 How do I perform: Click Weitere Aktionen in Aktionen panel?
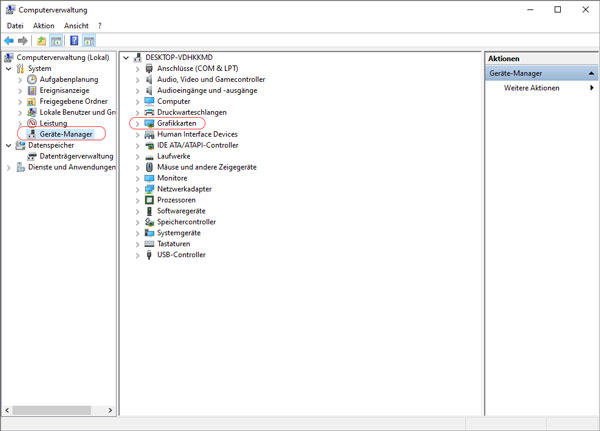point(531,88)
